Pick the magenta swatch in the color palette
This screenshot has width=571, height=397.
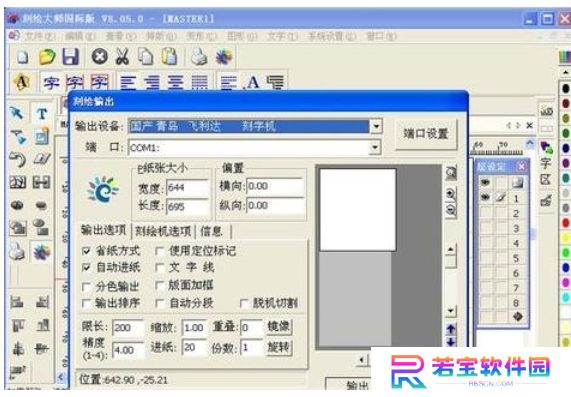click(x=566, y=282)
